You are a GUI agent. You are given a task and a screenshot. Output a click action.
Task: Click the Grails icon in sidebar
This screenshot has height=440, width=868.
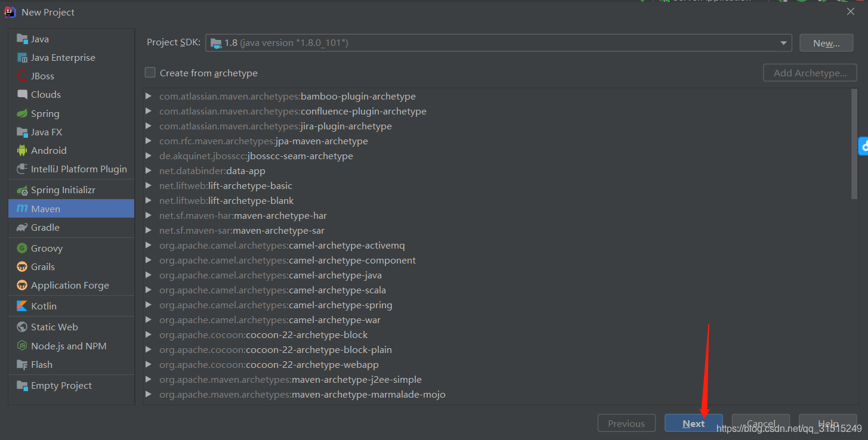click(x=22, y=267)
